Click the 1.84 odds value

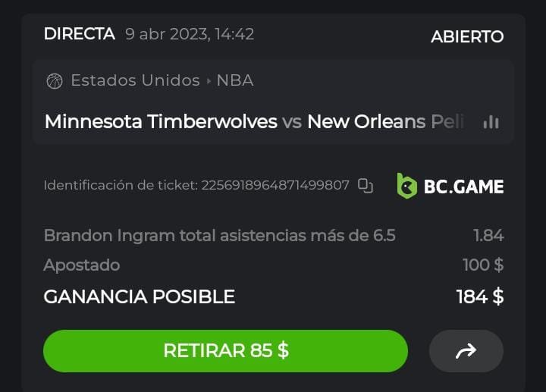(x=488, y=235)
